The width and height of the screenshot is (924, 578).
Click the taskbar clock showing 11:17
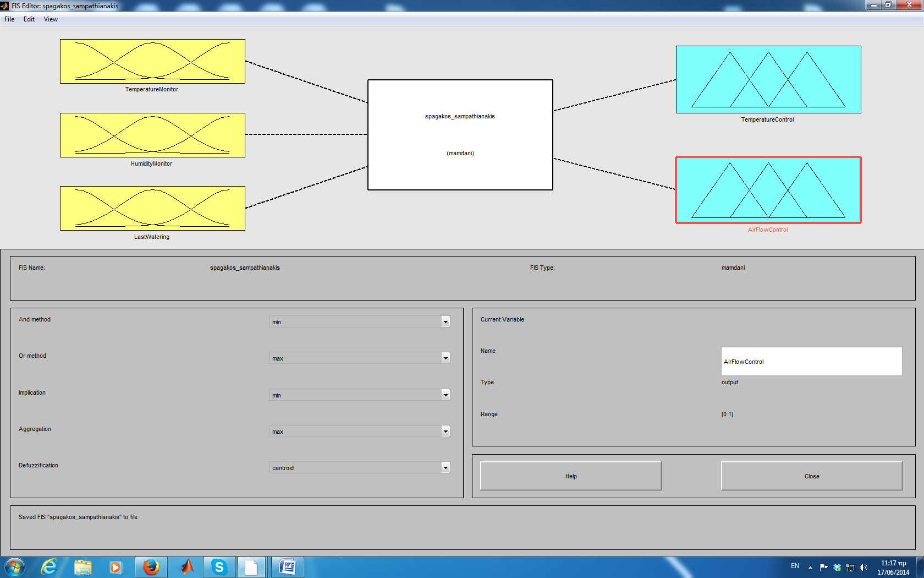point(893,568)
